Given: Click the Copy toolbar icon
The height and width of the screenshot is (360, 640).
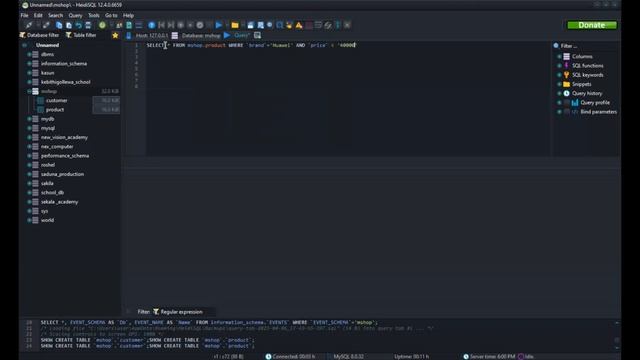Looking at the screenshot, I should pyautogui.click(x=59, y=25).
